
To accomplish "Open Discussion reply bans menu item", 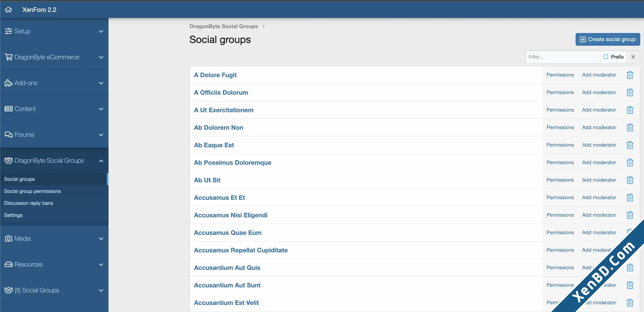I will tap(29, 203).
